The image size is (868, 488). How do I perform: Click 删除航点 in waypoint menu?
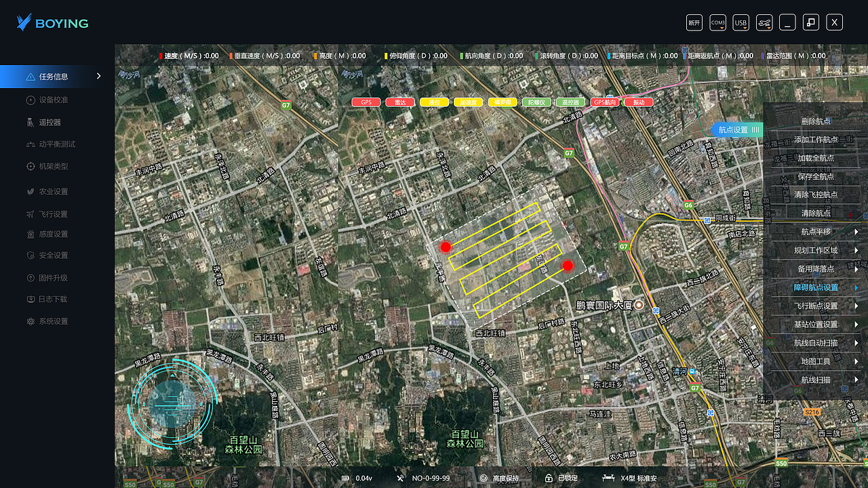click(x=816, y=121)
